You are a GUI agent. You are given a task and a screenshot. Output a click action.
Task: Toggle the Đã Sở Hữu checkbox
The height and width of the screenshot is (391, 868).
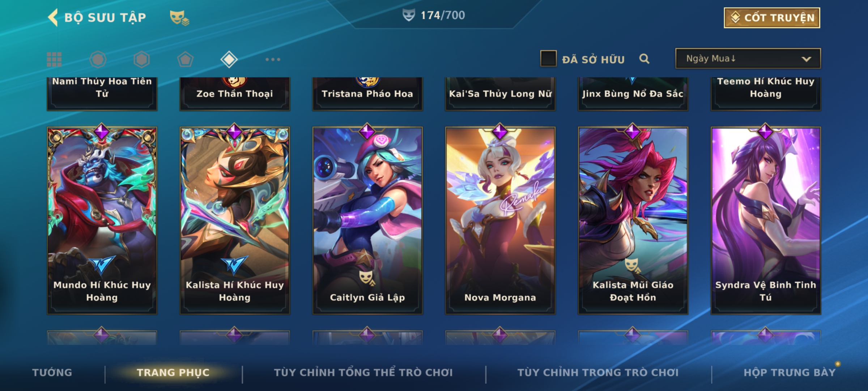[x=548, y=59]
